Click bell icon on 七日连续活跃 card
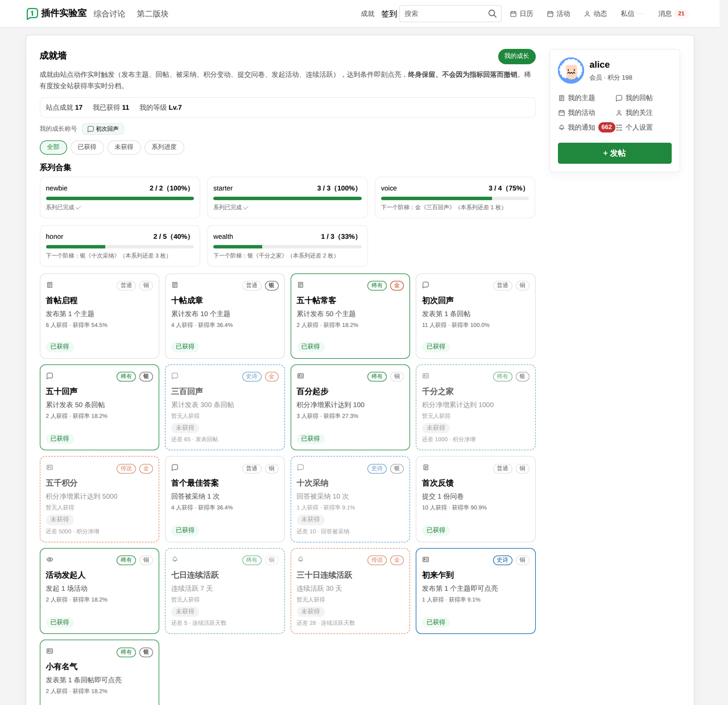This screenshot has height=705, width=728. tap(175, 559)
